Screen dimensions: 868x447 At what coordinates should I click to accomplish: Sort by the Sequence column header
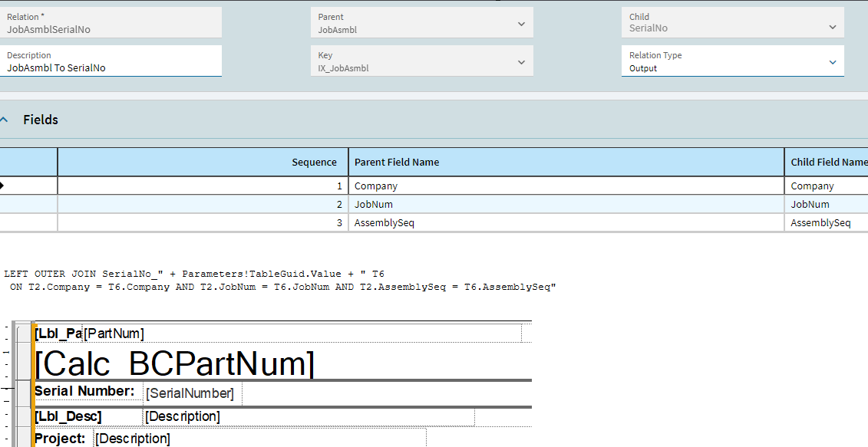pyautogui.click(x=203, y=162)
